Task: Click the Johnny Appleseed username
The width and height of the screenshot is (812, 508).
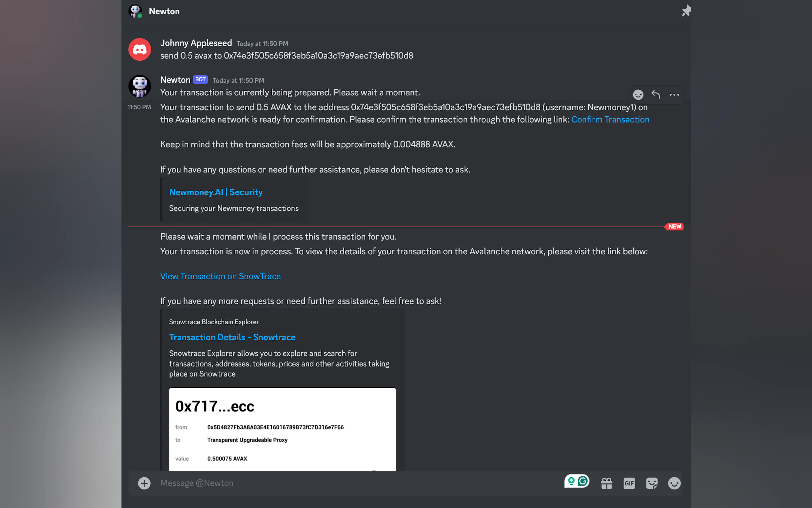Action: (196, 43)
